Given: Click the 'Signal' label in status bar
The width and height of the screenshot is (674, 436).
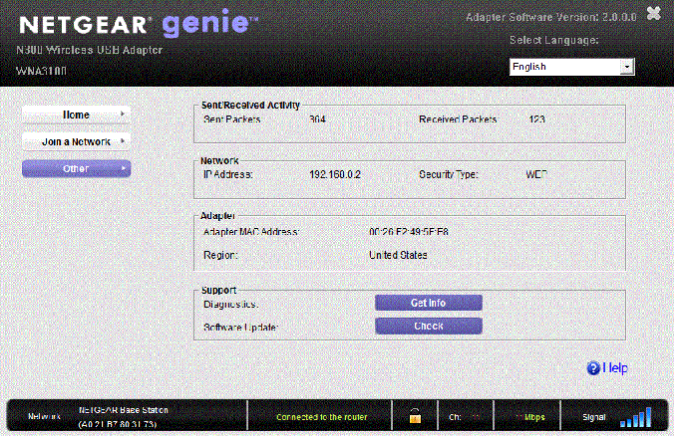Looking at the screenshot, I should point(594,417).
